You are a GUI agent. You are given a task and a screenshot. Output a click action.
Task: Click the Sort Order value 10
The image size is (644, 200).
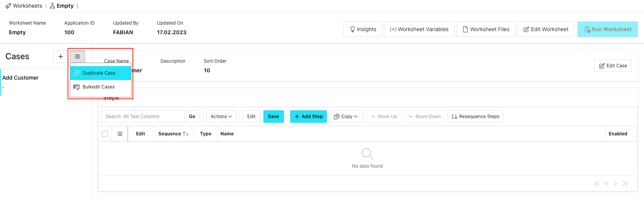point(207,70)
